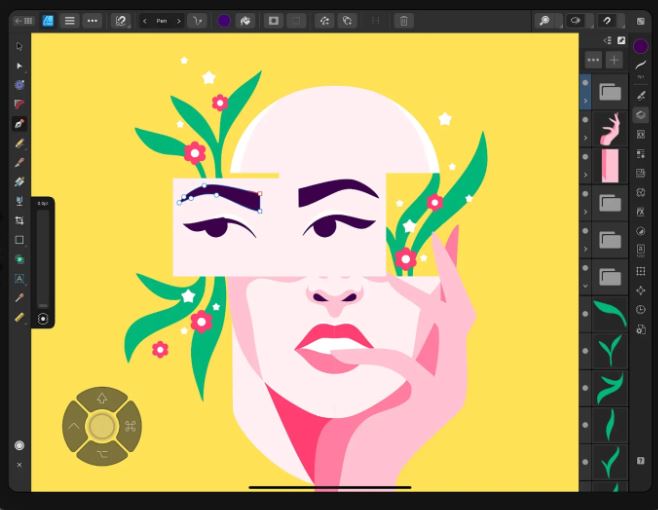Open the zoom and view options
This screenshot has width=658, height=510.
tap(545, 21)
